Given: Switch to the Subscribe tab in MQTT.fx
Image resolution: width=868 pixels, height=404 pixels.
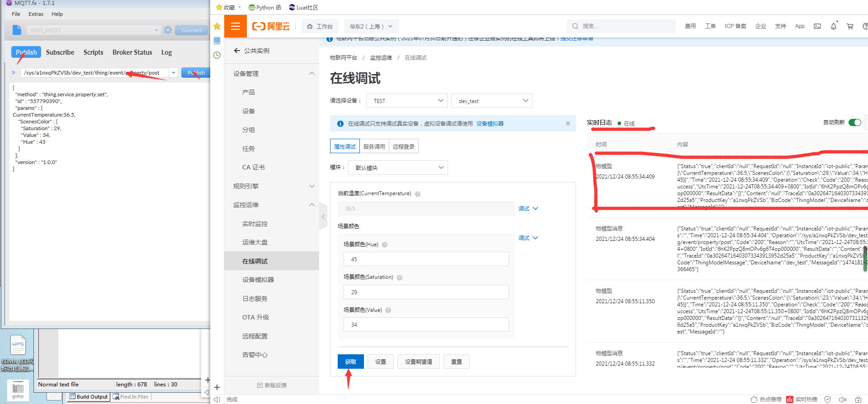Looking at the screenshot, I should coord(60,52).
